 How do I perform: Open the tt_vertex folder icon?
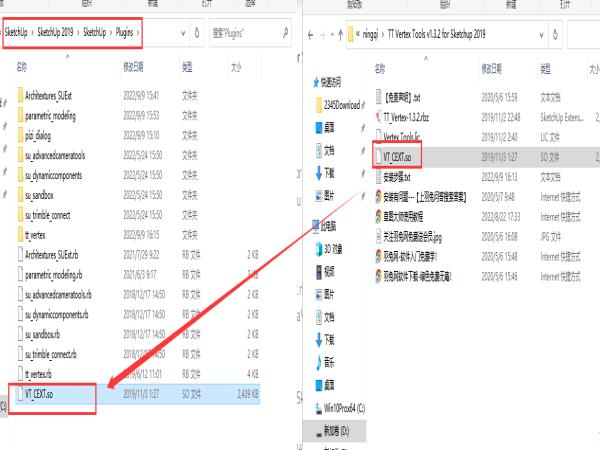click(20, 235)
